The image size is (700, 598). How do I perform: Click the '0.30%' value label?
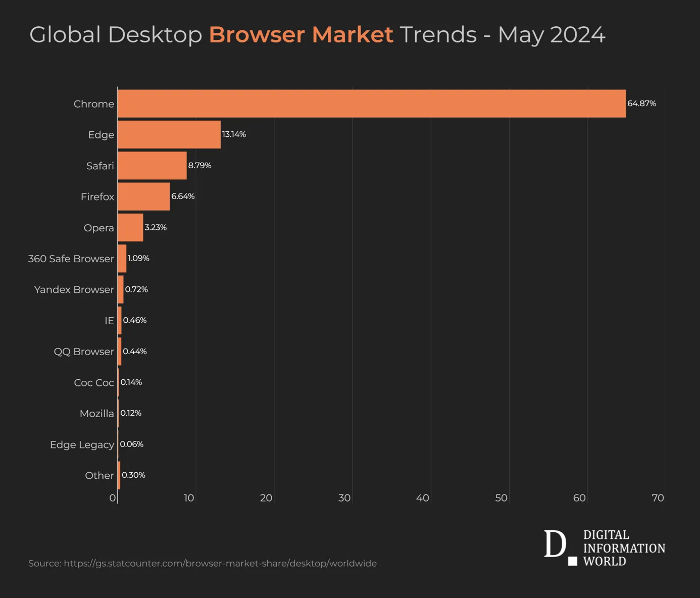(x=133, y=475)
